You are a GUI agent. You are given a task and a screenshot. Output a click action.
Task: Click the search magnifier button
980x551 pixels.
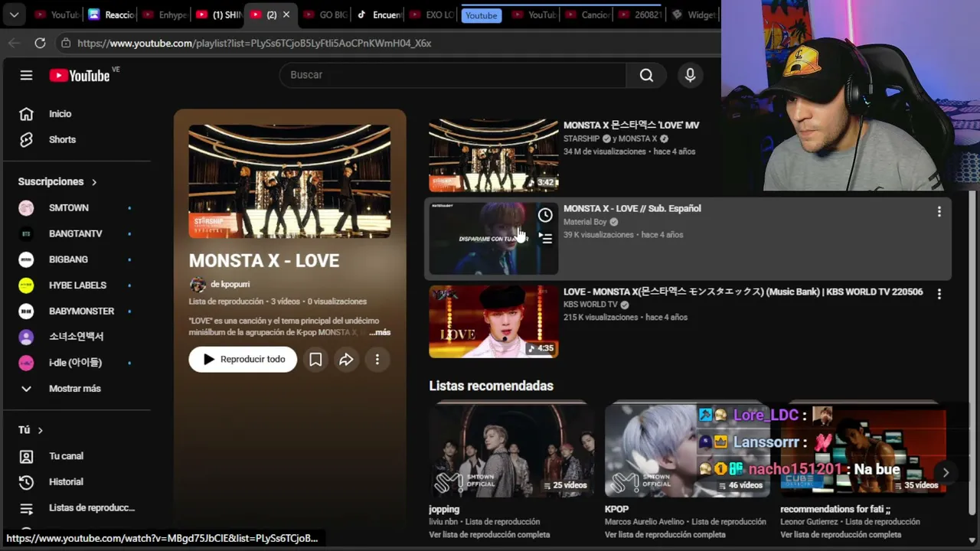coord(646,75)
